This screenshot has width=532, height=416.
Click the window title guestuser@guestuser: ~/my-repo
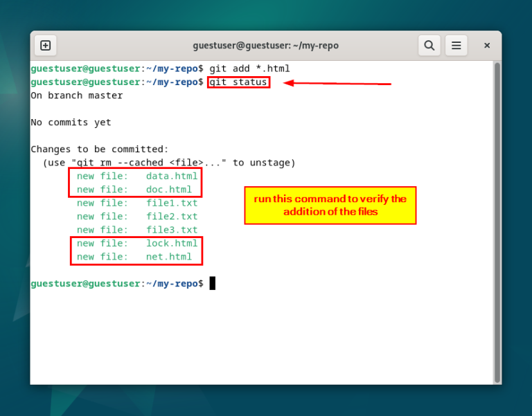(266, 46)
